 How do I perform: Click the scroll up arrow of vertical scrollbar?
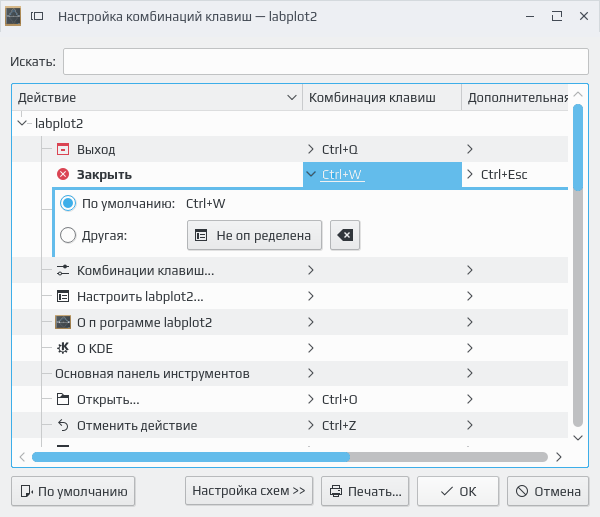point(578,94)
